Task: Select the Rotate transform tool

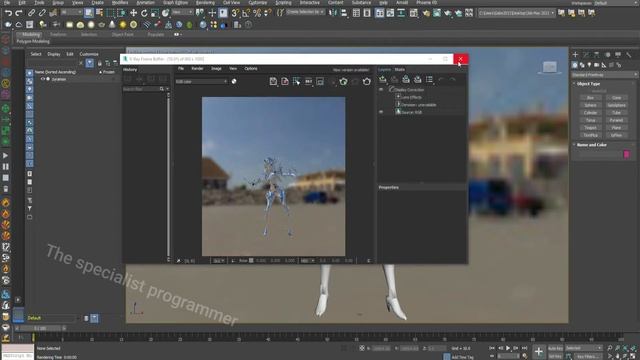Action: pyautogui.click(x=144, y=13)
